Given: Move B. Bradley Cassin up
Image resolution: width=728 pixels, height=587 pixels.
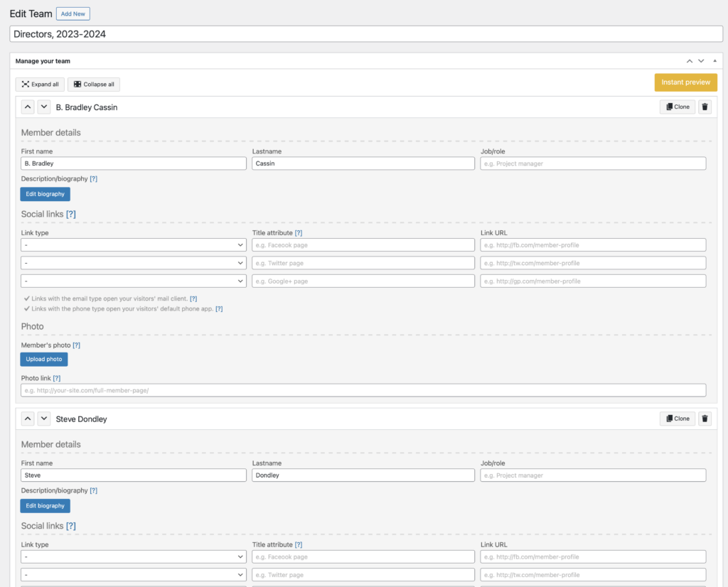Looking at the screenshot, I should point(28,107).
